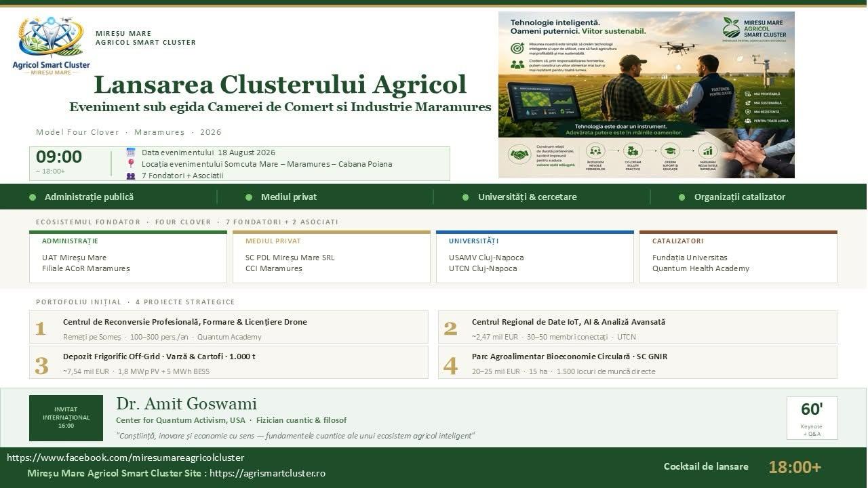Select Mediul privat in the green bar
This screenshot has width=868, height=488.
pos(289,197)
